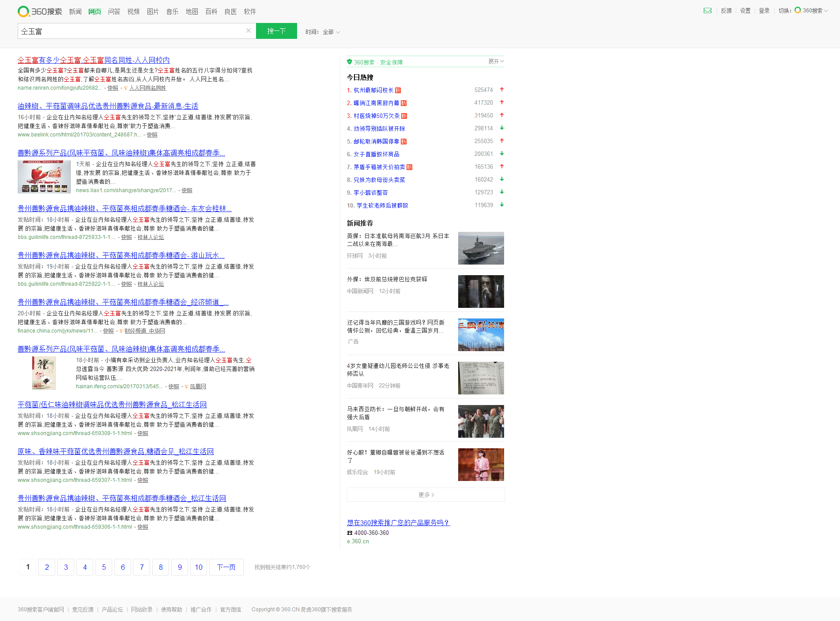Switch to the 视频 tab
The width and height of the screenshot is (840, 621).
133,11
